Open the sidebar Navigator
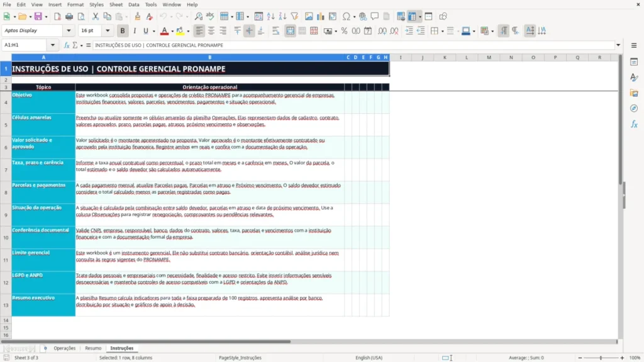644x362 pixels. tap(634, 108)
